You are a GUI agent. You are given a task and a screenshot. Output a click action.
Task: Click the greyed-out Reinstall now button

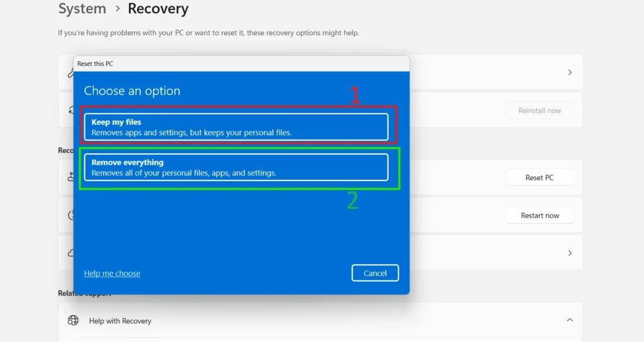(540, 111)
